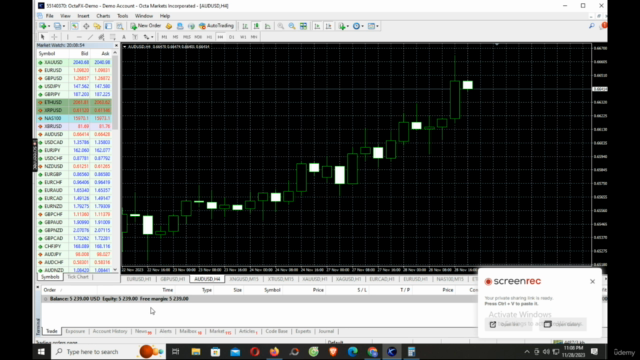The image size is (640, 360).
Task: Set timeframe to D1
Action: point(231,37)
